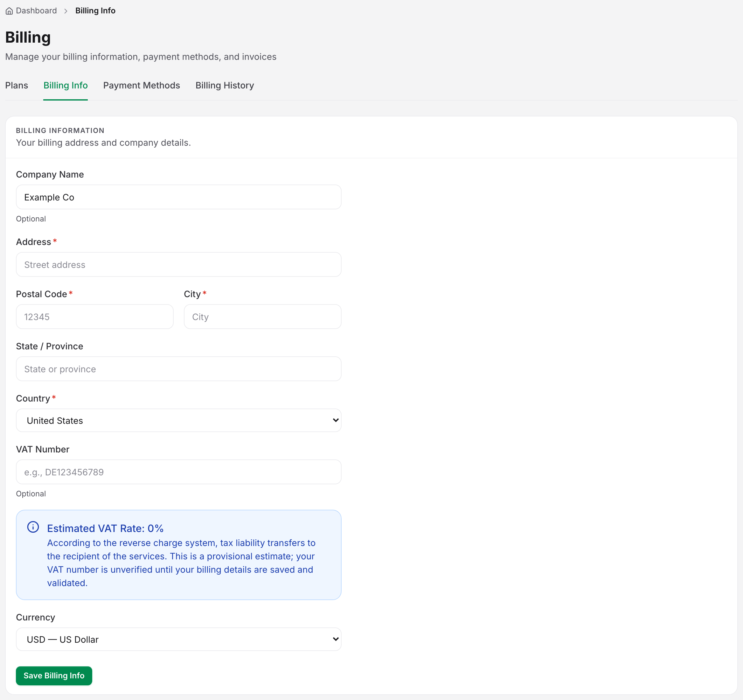743x700 pixels.
Task: Click the BILLING INFORMATION section heading
Action: click(x=60, y=130)
